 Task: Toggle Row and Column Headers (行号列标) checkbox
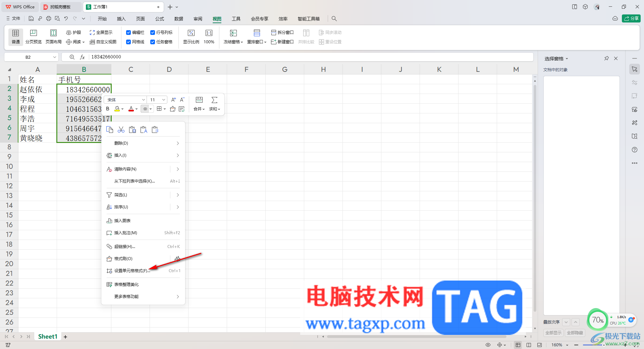click(153, 33)
